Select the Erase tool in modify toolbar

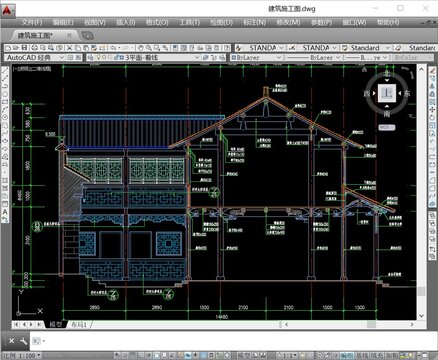pyautogui.click(x=432, y=71)
